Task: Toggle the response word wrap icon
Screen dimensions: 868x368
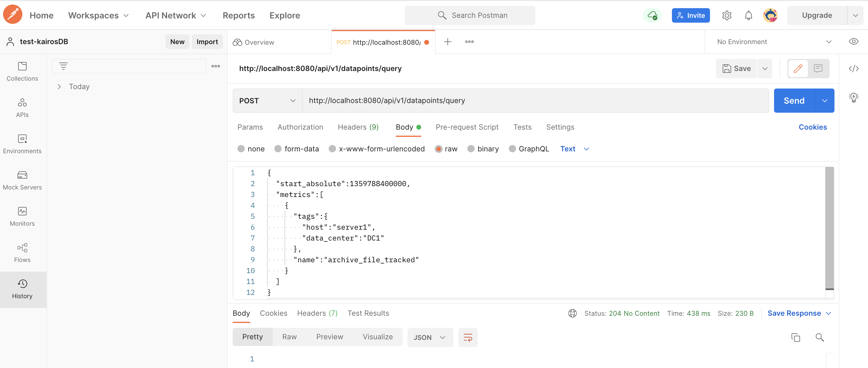Action: [x=468, y=337]
